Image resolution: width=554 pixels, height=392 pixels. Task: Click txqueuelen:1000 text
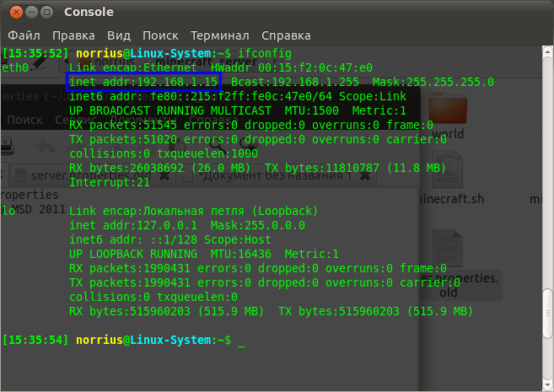coord(207,153)
